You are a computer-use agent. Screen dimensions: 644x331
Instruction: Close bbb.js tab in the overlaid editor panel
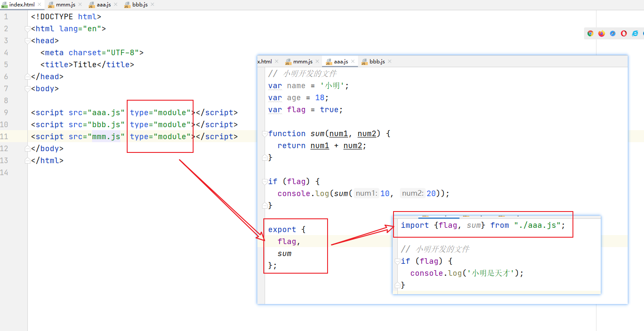pos(390,62)
